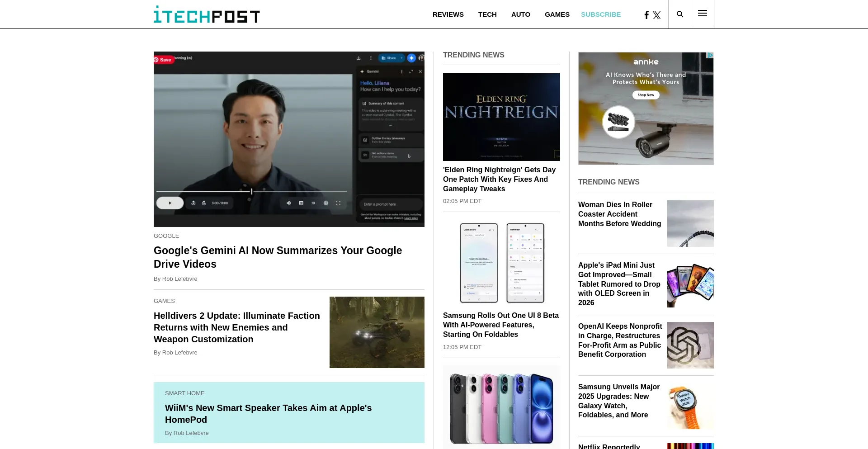Open the iTechPost X (Twitter) icon
Screen dimensions: 868x449
coord(657,15)
